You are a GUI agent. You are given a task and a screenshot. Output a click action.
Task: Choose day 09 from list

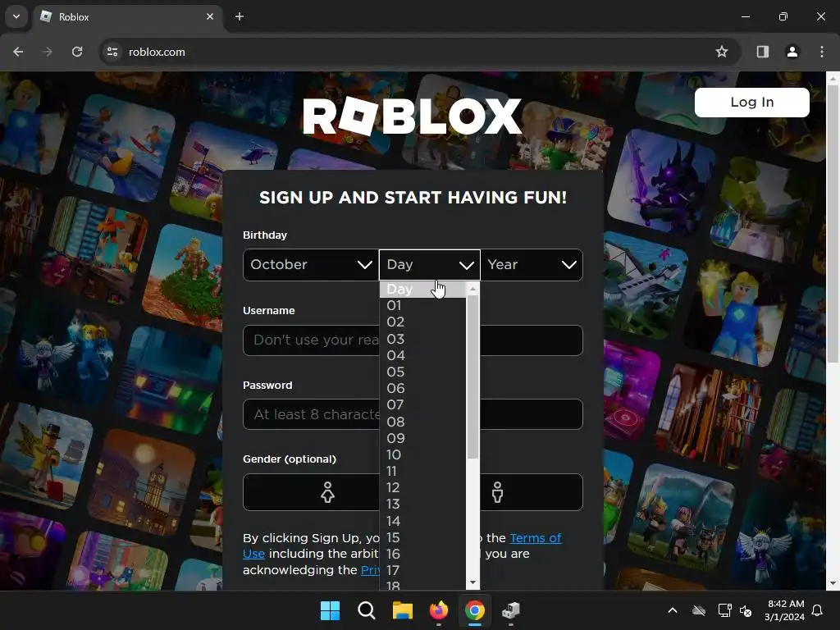click(x=422, y=438)
